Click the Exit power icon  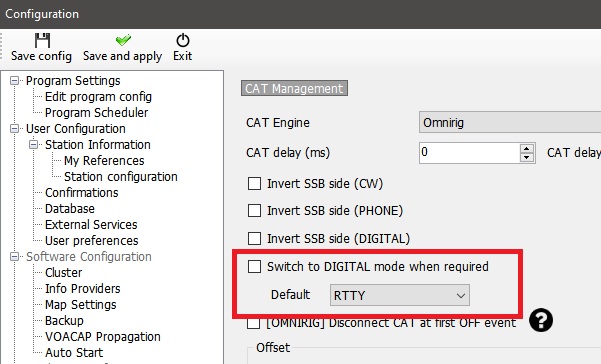pyautogui.click(x=183, y=40)
